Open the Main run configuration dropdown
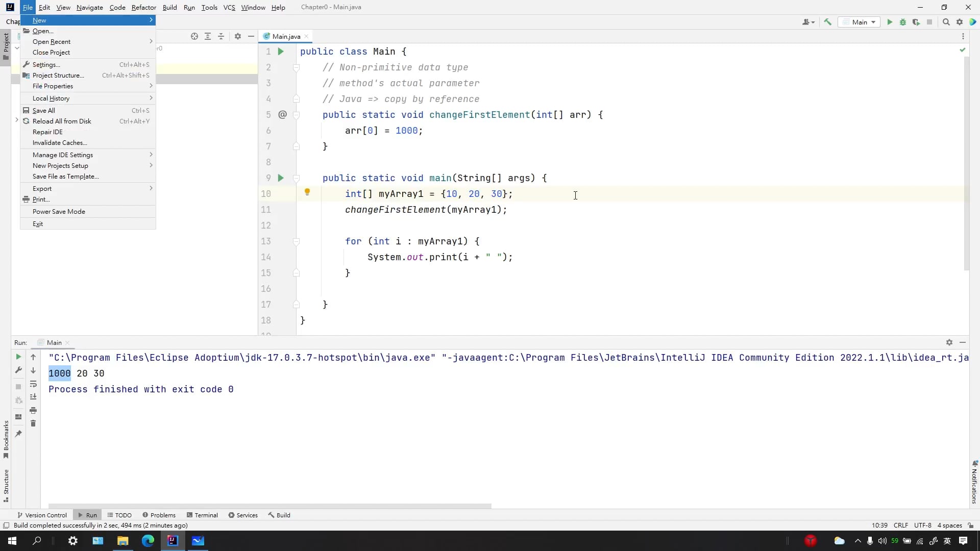Screen dimensions: 980x551 click(860, 22)
